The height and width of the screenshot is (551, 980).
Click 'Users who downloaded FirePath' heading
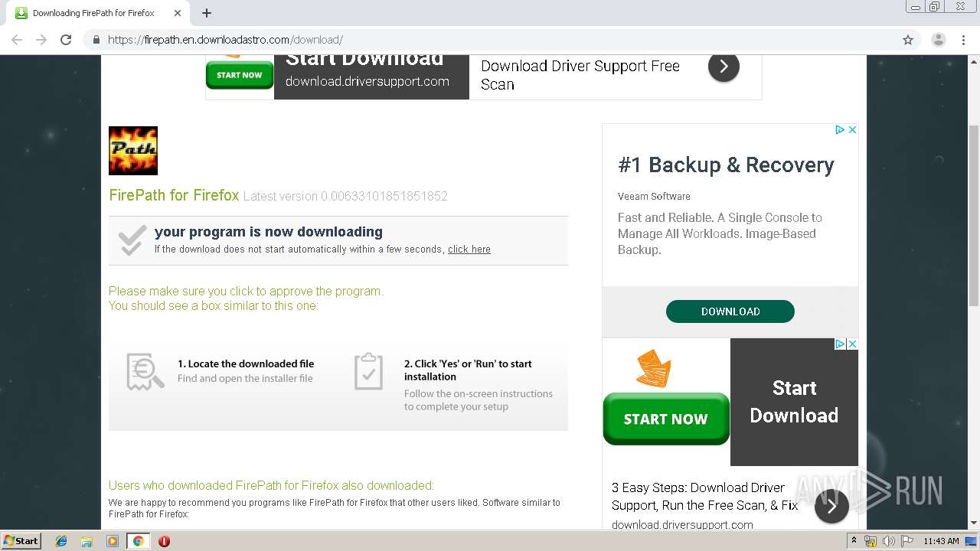tap(271, 485)
